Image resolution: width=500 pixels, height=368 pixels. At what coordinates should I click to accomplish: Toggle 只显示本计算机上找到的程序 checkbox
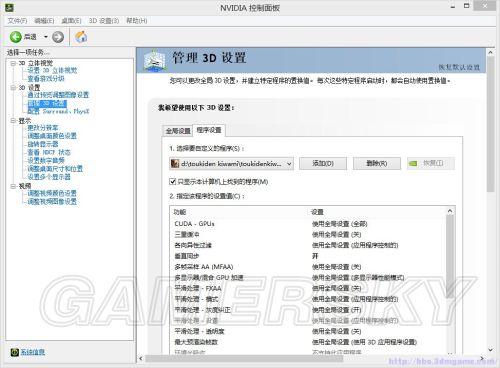tap(172, 182)
